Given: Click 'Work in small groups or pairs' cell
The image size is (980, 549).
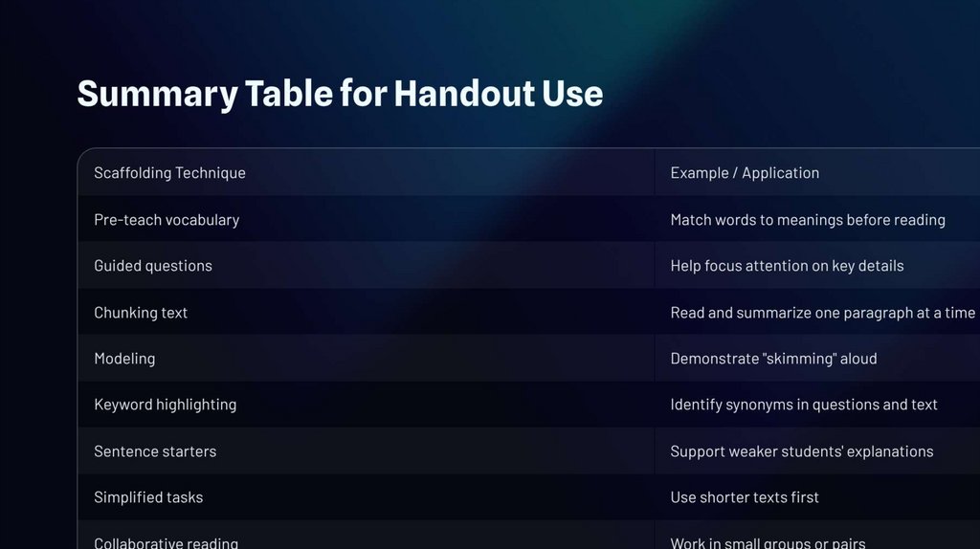Looking at the screenshot, I should pyautogui.click(x=768, y=542).
